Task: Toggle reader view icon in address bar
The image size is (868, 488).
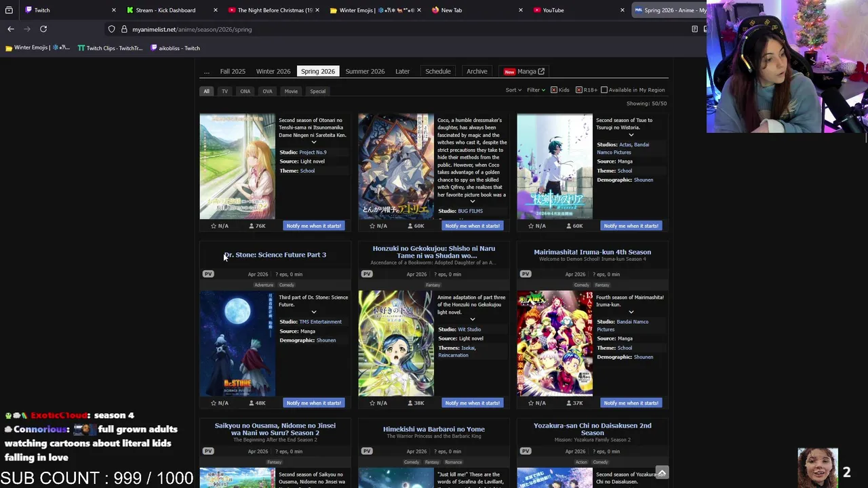Action: 694,29
